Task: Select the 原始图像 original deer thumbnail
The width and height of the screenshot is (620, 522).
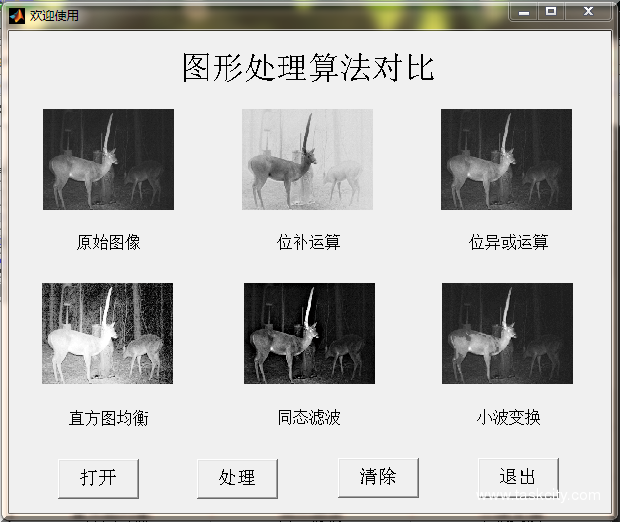Action: tap(108, 159)
